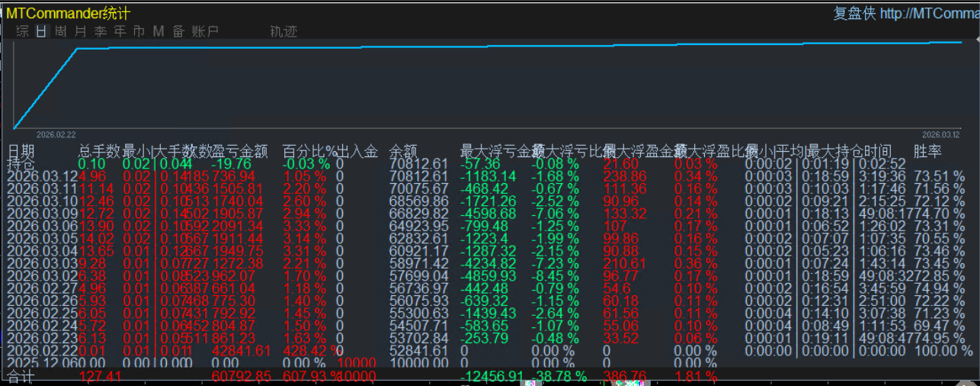Select the 年 yearly tab

click(x=120, y=31)
